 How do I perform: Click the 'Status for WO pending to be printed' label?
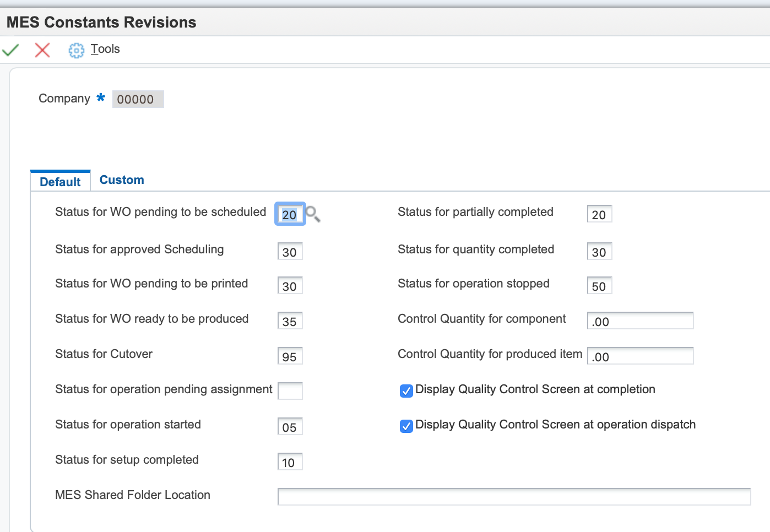tap(151, 284)
